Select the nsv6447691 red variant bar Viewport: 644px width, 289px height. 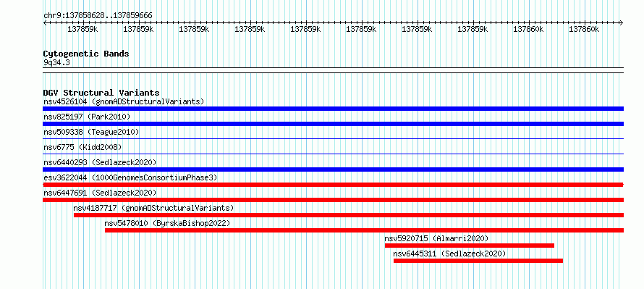click(x=333, y=200)
